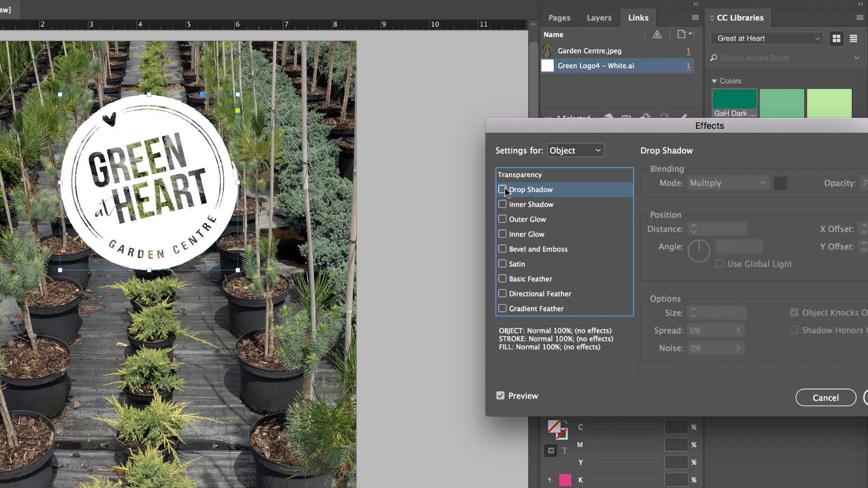Click the Garden Centre.jpeg link thumbnail

(x=547, y=51)
